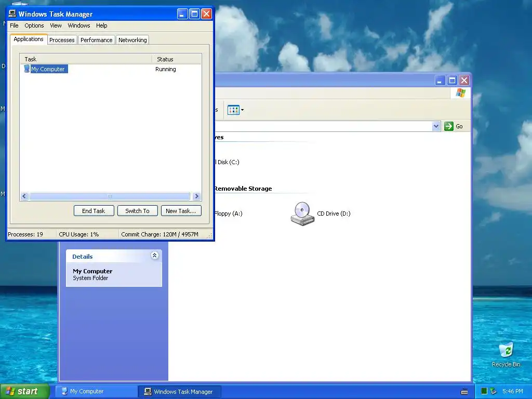
Task: Click the Windows Task Manager taskbar button
Action: [180, 392]
